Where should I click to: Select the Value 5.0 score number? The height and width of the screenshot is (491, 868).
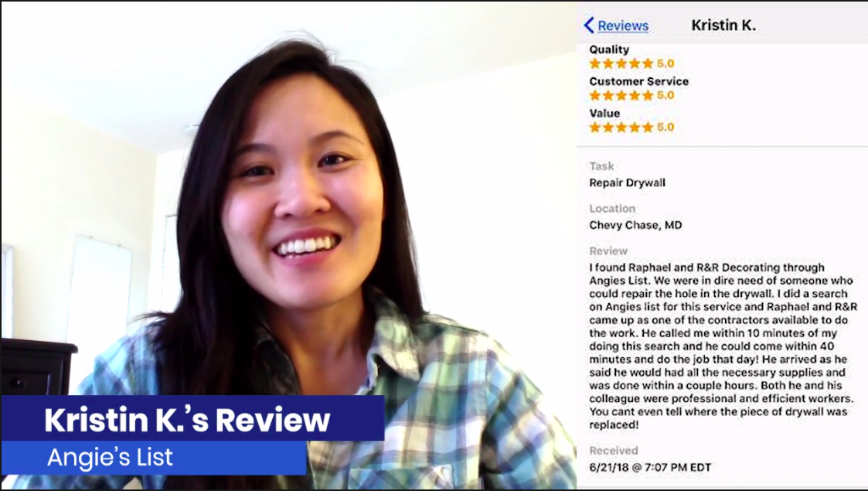(x=665, y=128)
